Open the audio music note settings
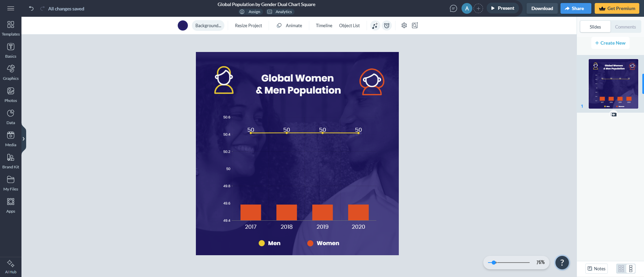 pos(375,25)
